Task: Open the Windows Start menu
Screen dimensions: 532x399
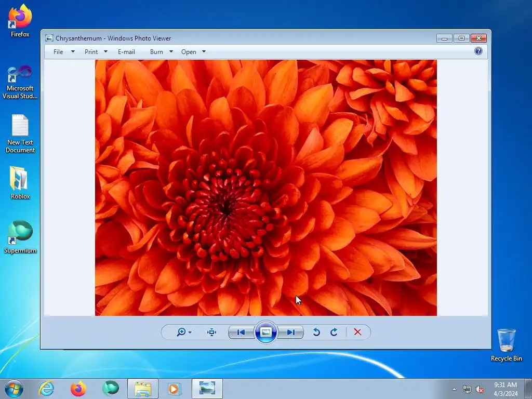Action: coord(14,389)
